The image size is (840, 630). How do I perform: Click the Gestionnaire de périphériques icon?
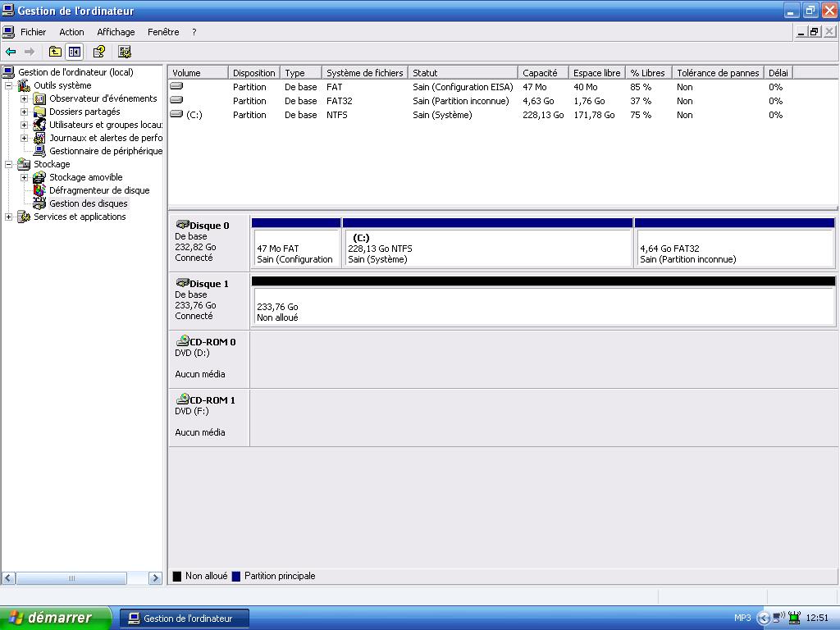pos(39,151)
